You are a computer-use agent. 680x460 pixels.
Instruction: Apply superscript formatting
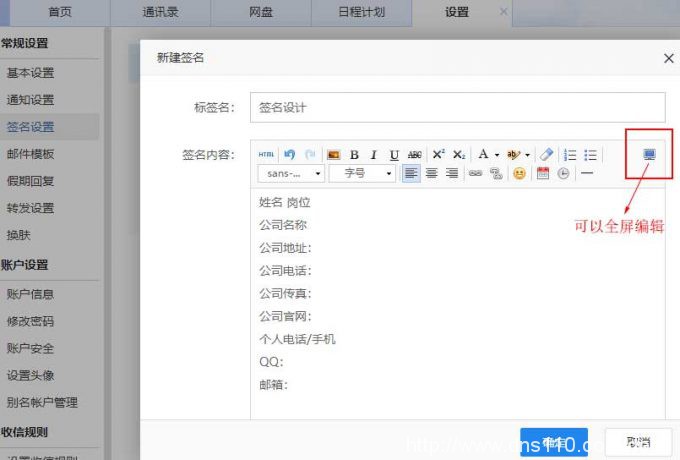[x=438, y=155]
